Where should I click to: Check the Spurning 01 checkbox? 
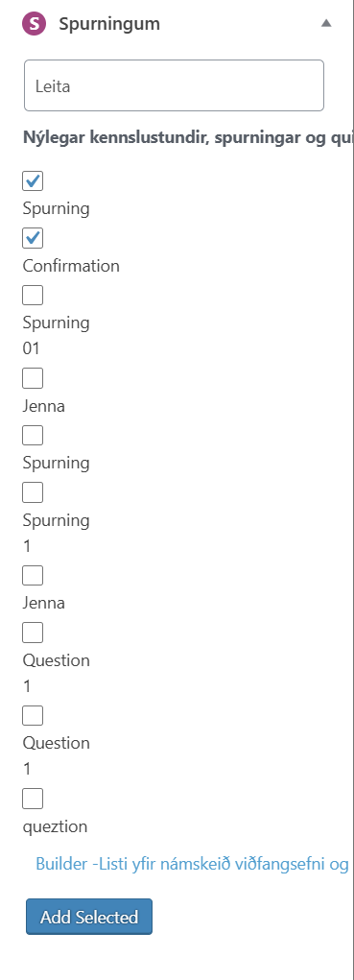[x=33, y=295]
